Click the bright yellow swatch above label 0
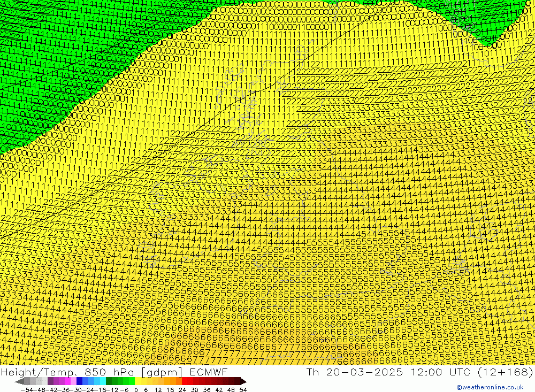Screen dimensions: 535x392 click(x=137, y=381)
